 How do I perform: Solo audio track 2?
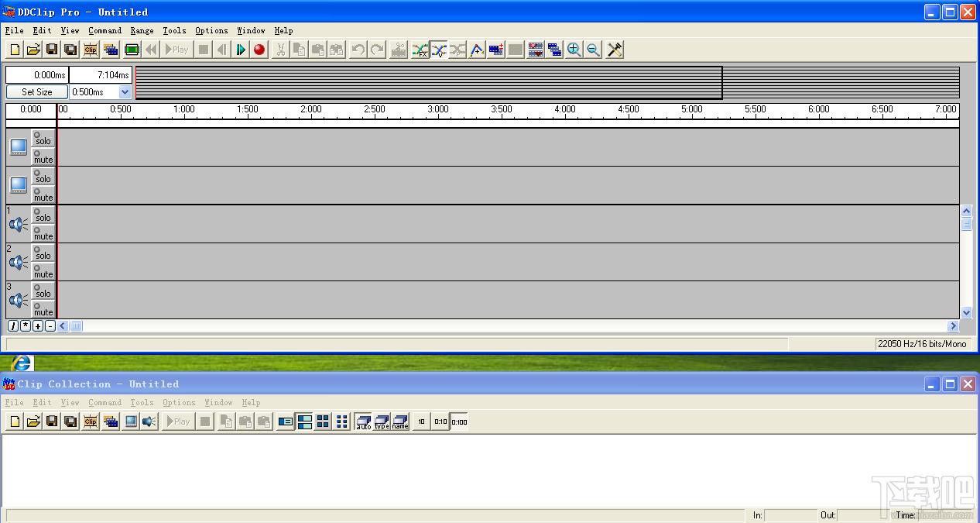pyautogui.click(x=43, y=253)
